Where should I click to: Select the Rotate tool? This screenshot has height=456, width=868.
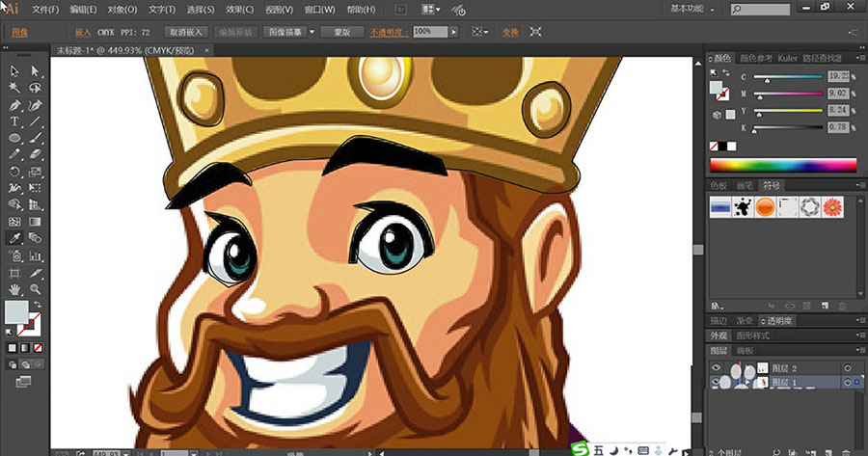[14, 172]
